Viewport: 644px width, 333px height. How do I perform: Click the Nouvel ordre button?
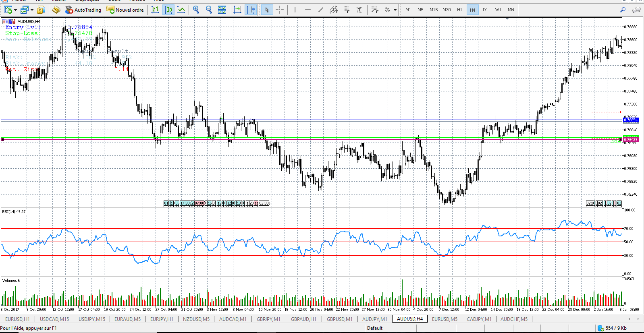point(125,10)
